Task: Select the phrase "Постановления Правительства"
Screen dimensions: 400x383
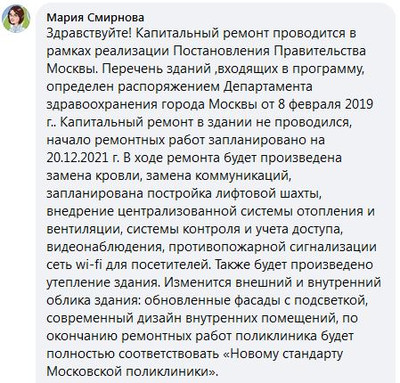Action: (270, 51)
